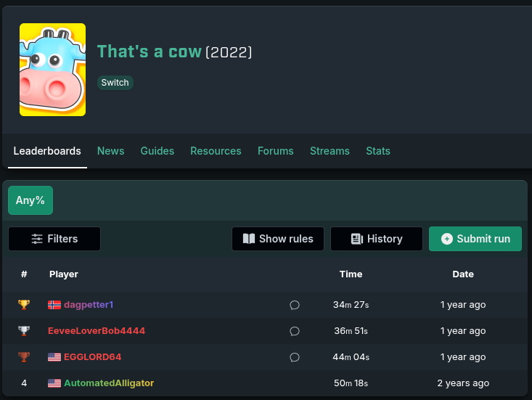Click the (2022) release year
532x400 pixels.
coord(229,52)
